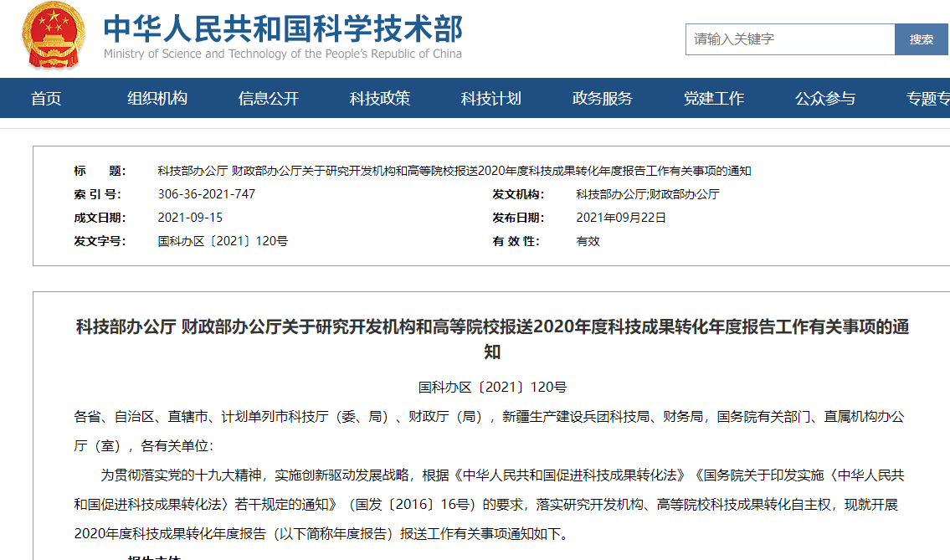Select 信息公开 in the navigation bar
The image size is (950, 560).
pos(269,99)
